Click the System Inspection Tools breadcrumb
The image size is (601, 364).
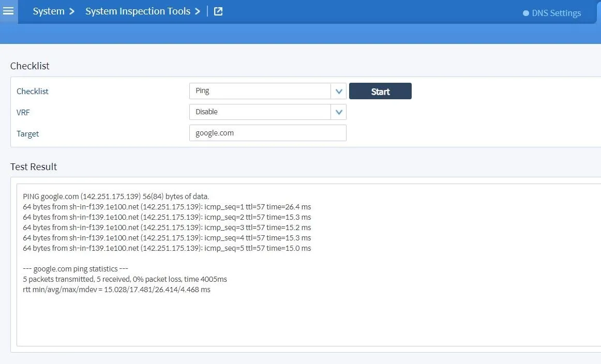[x=138, y=11]
